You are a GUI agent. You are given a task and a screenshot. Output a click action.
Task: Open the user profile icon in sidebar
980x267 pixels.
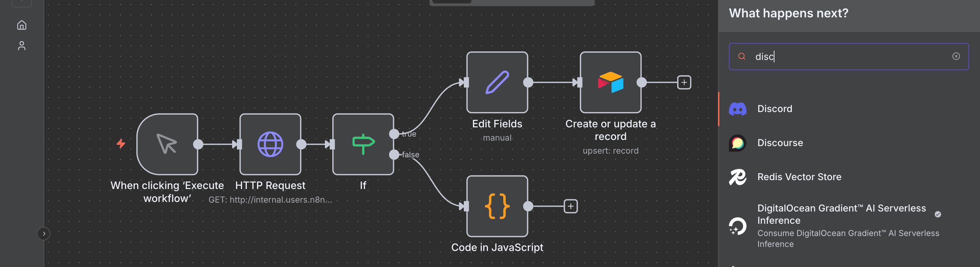point(22,46)
